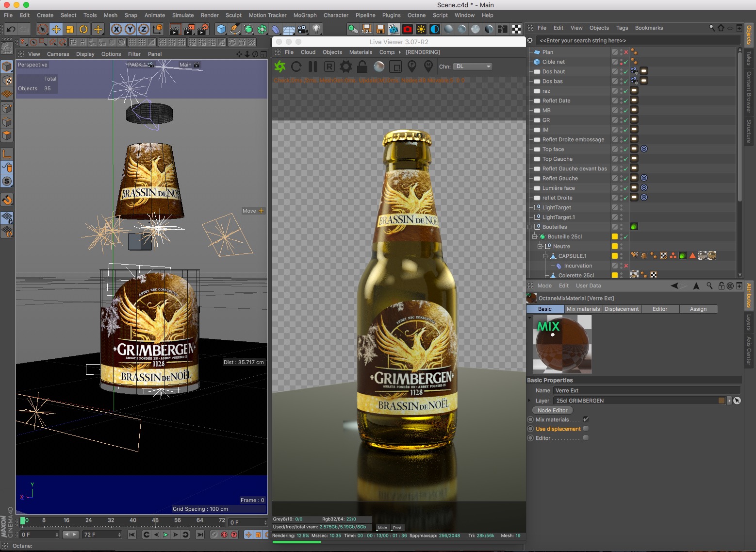This screenshot has width=756, height=552.
Task: Click the Name field containing Verre Ext
Action: (647, 390)
